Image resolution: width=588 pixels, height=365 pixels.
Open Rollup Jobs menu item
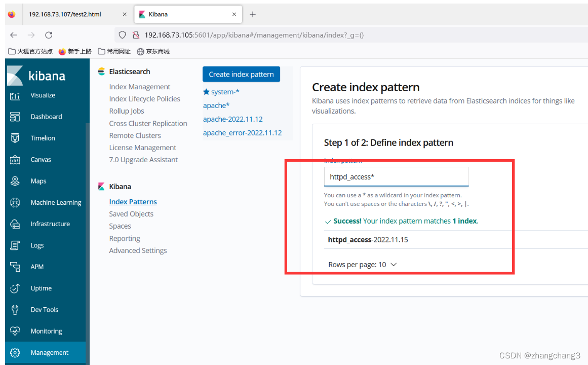127,111
